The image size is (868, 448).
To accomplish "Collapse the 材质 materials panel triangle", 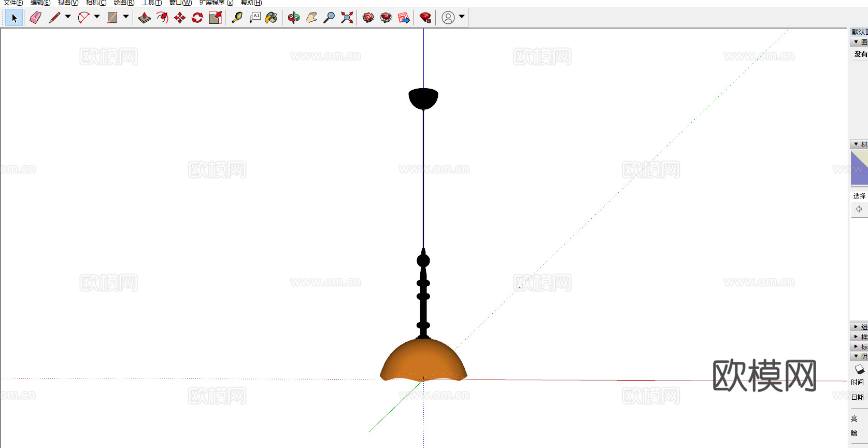I will [856, 144].
